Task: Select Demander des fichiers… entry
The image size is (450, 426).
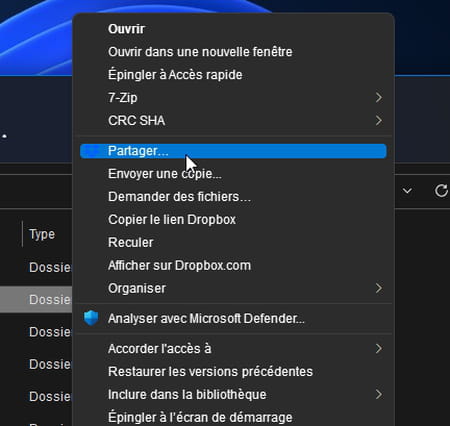Action: [x=179, y=197]
